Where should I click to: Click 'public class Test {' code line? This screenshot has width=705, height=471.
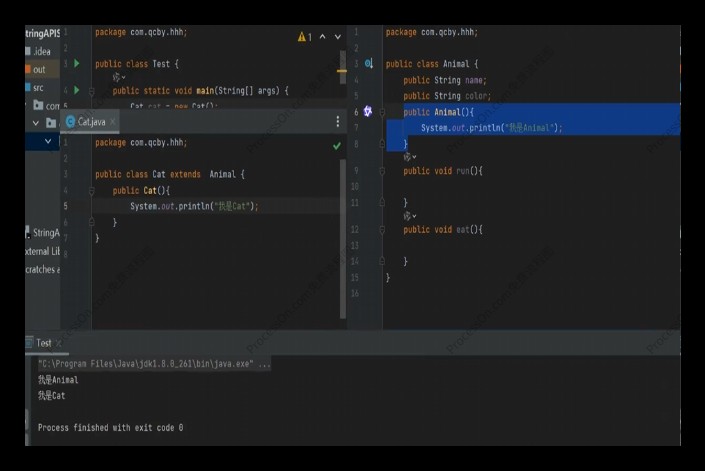137,64
